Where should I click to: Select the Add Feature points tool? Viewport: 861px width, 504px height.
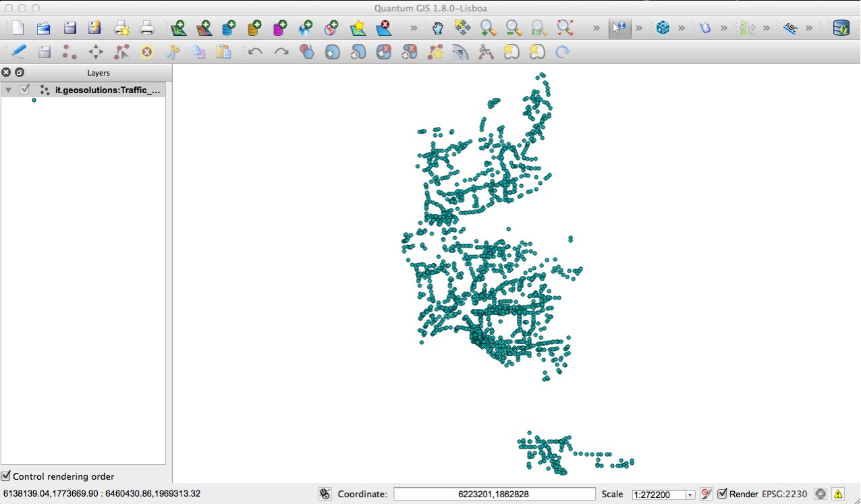pos(70,51)
